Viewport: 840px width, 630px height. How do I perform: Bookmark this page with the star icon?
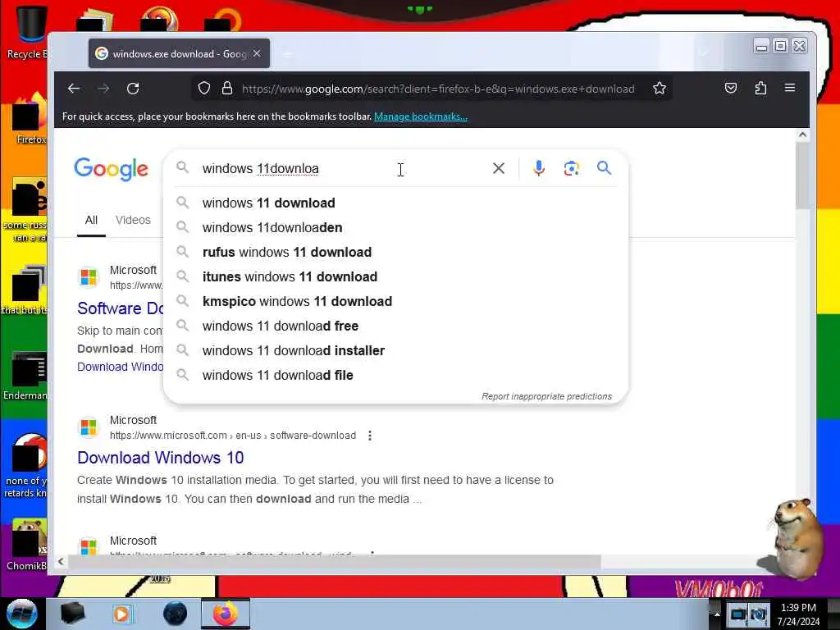point(660,89)
